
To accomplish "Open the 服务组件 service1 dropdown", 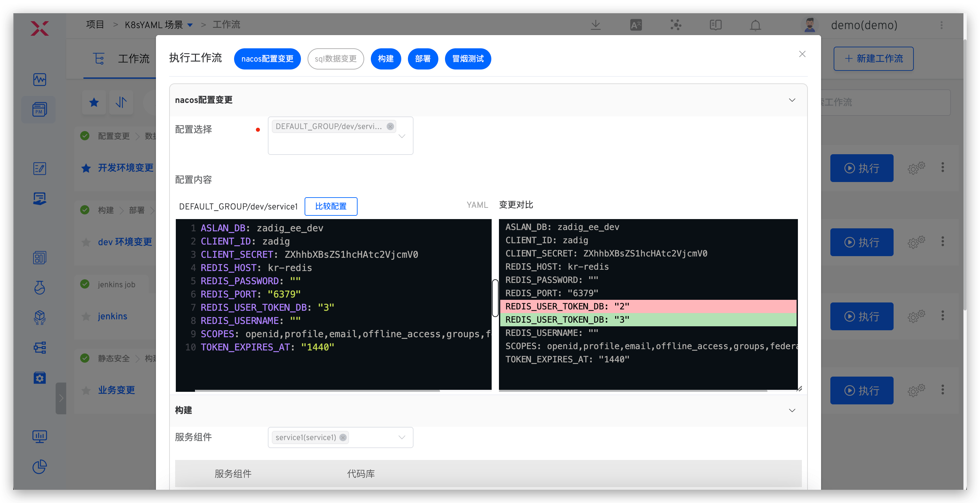I will click(x=402, y=437).
